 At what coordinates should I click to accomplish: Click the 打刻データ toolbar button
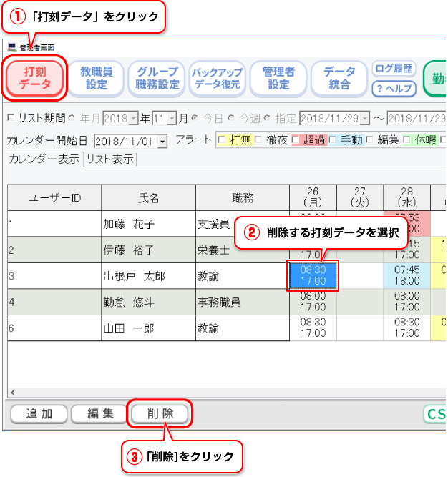pyautogui.click(x=36, y=78)
